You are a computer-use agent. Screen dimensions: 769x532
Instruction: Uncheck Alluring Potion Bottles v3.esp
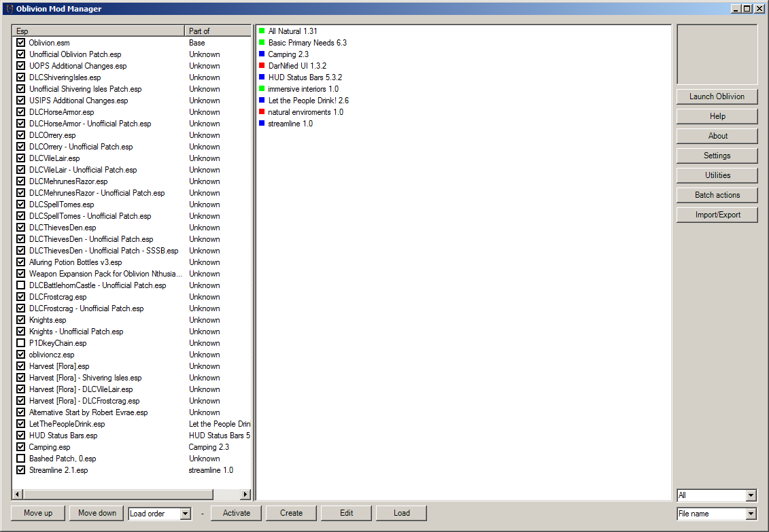point(20,262)
